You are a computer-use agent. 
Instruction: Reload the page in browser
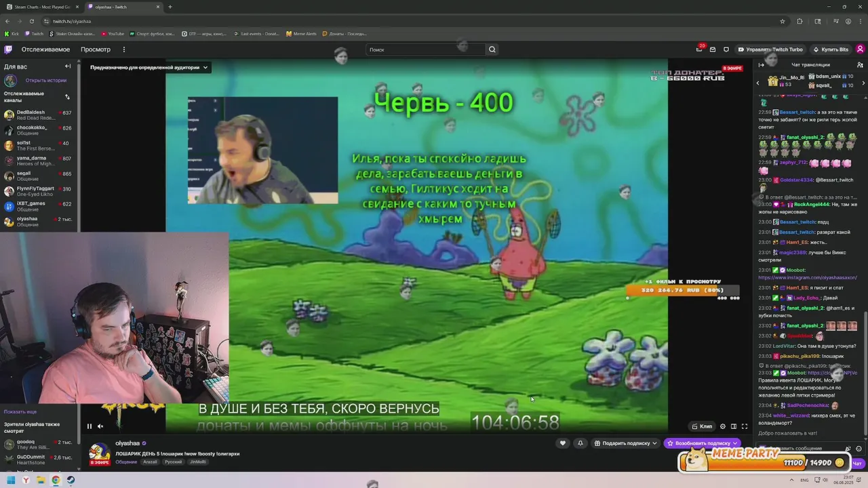pyautogui.click(x=32, y=21)
